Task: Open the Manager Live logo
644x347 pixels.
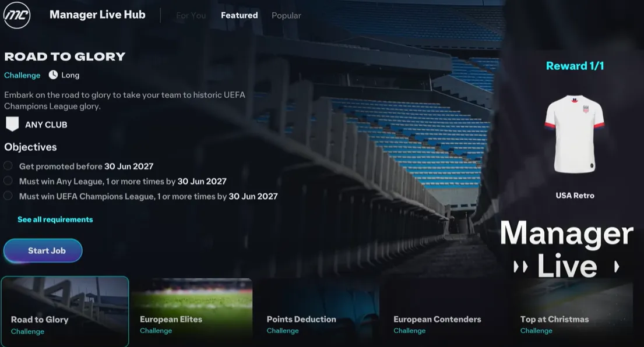Action: click(567, 249)
